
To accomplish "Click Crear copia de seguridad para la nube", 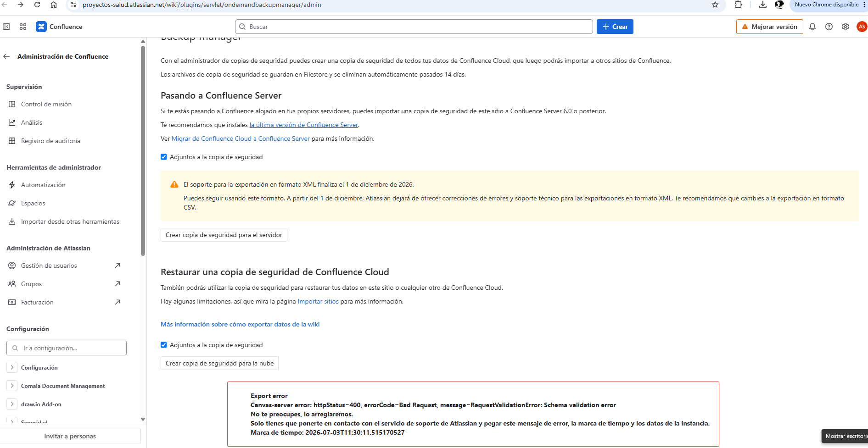I will coord(219,363).
